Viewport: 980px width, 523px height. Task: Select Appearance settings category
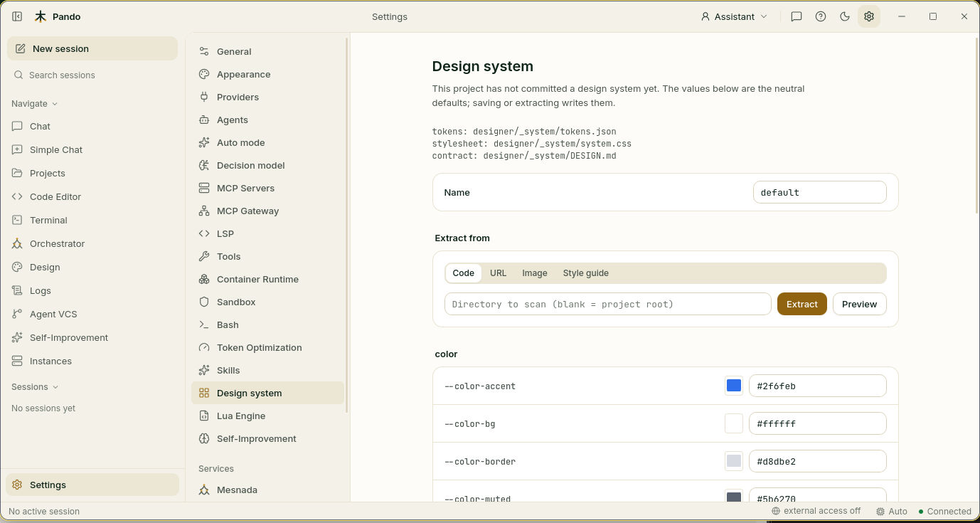coord(267,74)
